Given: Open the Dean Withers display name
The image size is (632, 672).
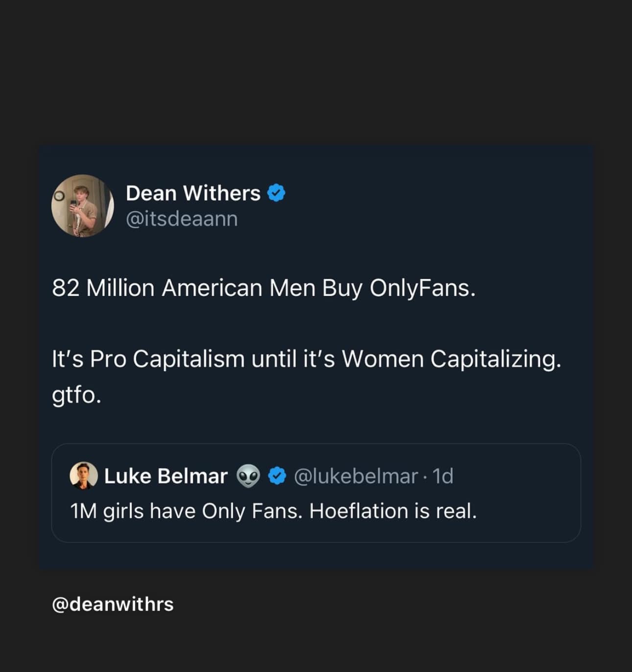Looking at the screenshot, I should [x=193, y=193].
